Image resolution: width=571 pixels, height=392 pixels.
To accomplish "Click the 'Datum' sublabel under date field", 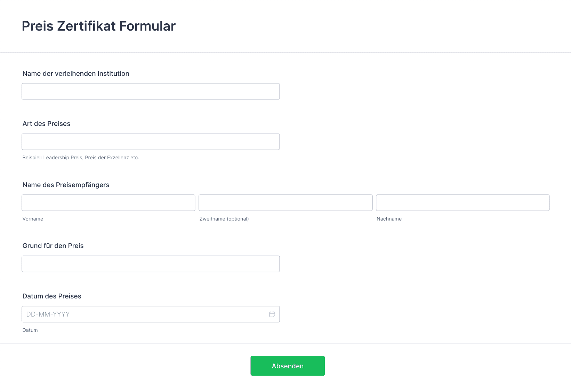I will 30,330.
